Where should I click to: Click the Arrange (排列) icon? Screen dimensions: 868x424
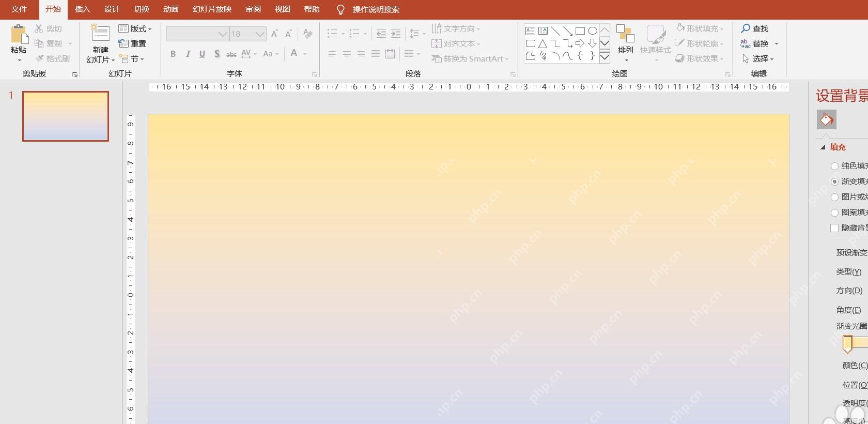click(625, 34)
